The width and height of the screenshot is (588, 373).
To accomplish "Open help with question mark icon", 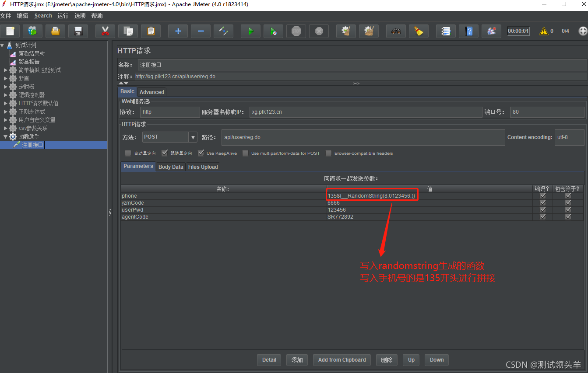I will tap(468, 31).
